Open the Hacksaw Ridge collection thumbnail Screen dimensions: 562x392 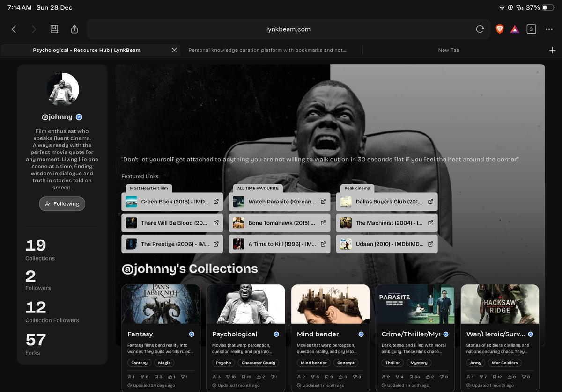pos(500,304)
